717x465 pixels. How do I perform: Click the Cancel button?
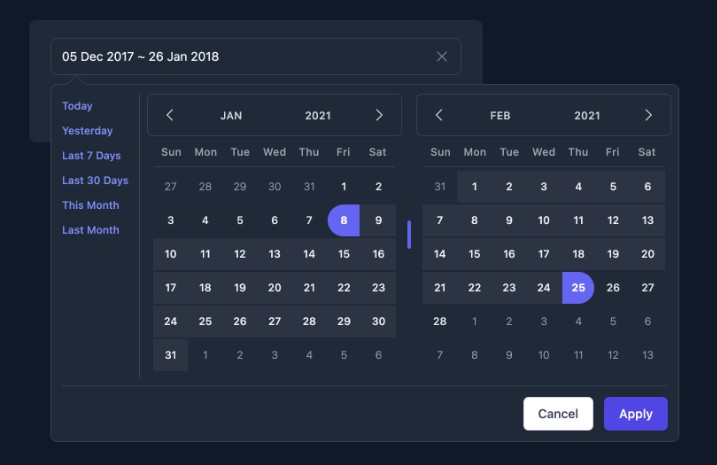pos(558,414)
